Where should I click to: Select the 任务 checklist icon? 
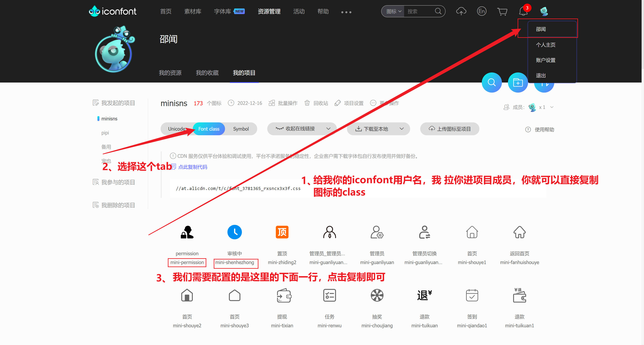point(329,295)
